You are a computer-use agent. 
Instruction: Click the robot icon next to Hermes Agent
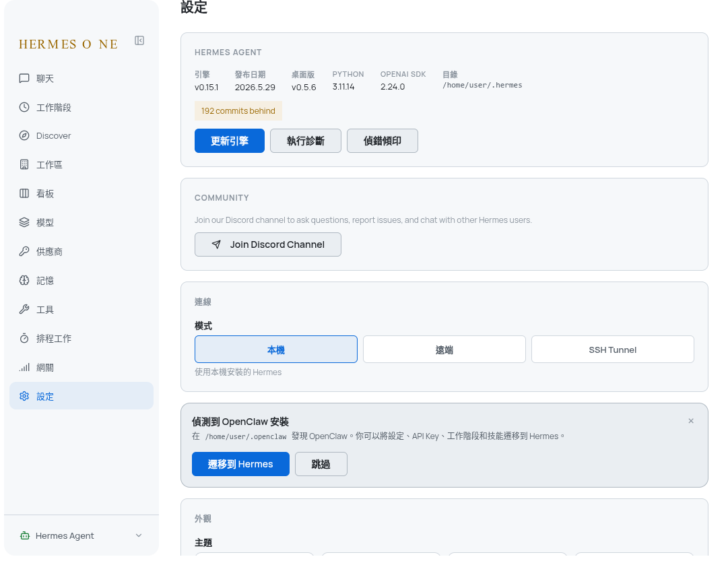25,535
